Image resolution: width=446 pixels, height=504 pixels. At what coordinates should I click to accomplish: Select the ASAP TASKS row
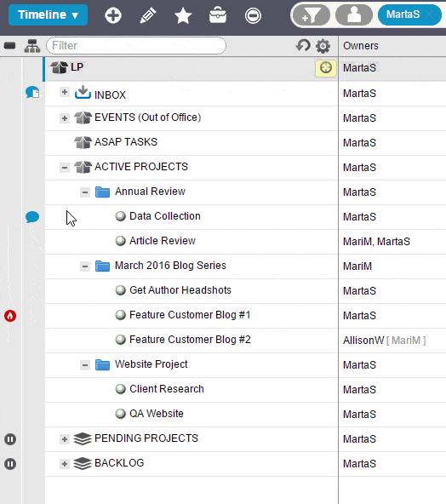(x=192, y=143)
